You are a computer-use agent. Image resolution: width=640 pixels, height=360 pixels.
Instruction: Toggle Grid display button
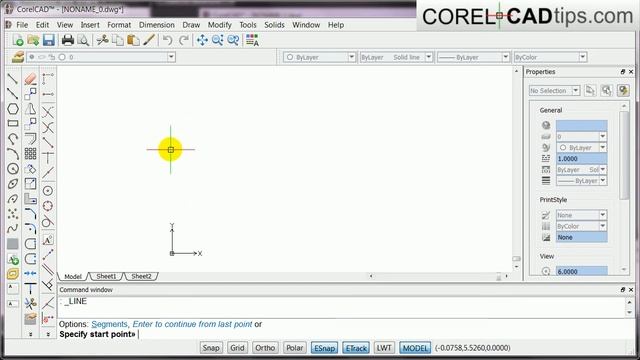point(237,348)
